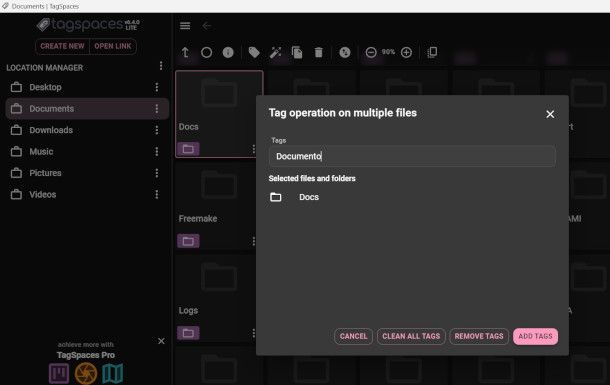The image size is (610, 385).
Task: Click the TagSpaces Pro text
Action: (86, 355)
